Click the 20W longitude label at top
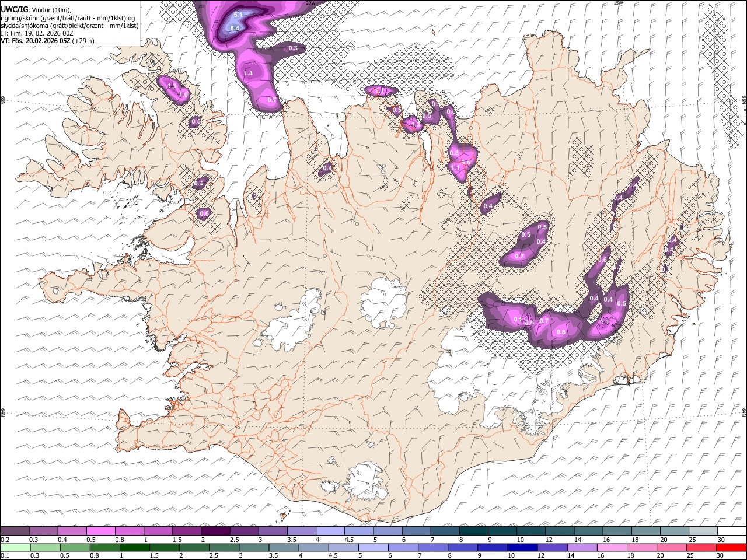The height and width of the screenshot is (560, 747). (x=310, y=3)
